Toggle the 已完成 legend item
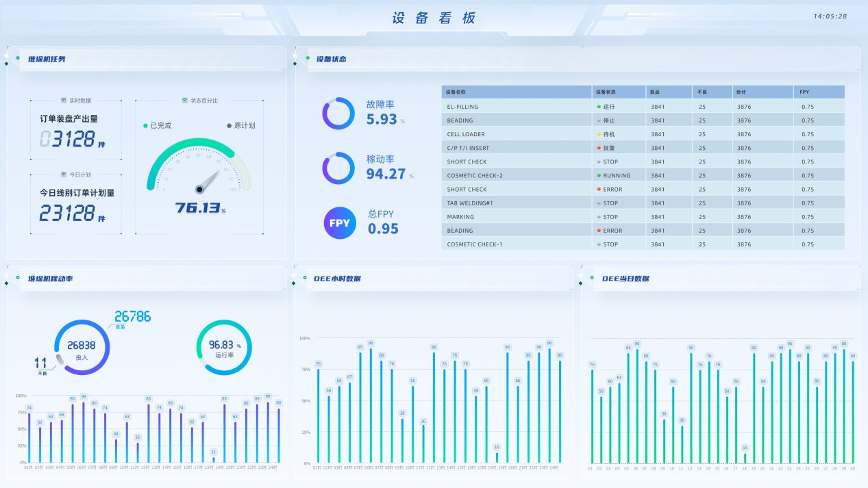 157,125
